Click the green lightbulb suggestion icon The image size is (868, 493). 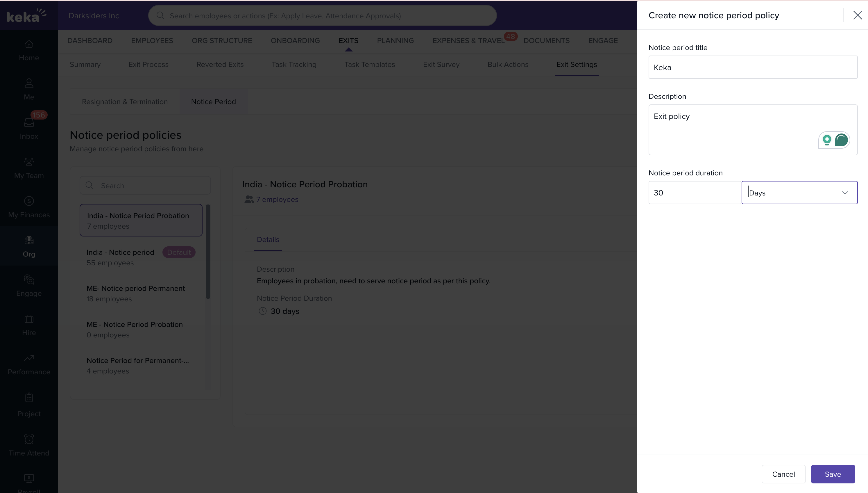click(x=827, y=140)
